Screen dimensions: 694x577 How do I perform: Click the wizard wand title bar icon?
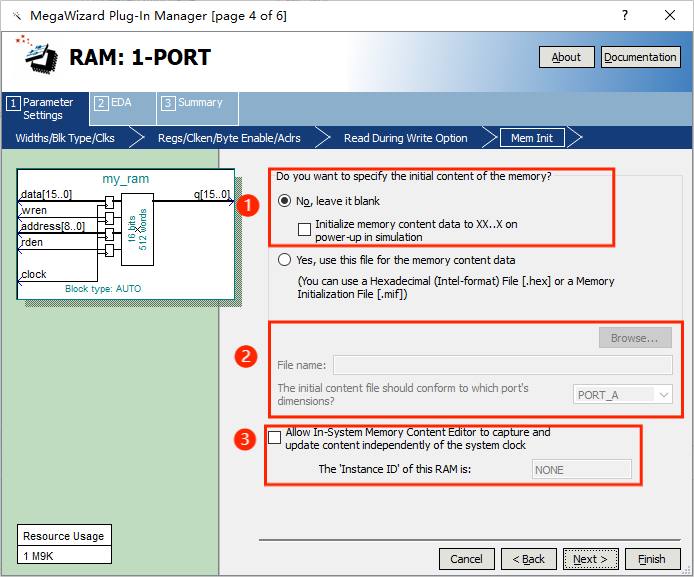17,16
